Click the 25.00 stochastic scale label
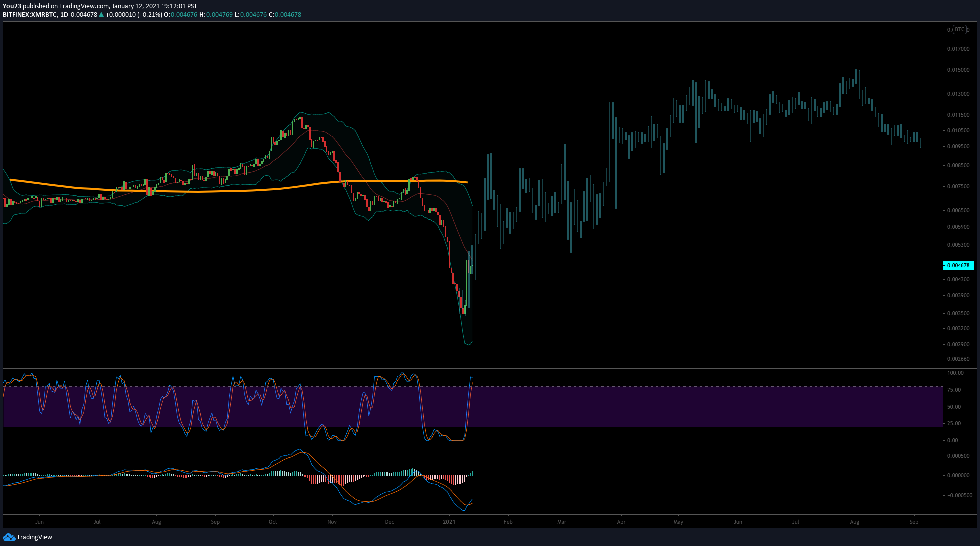The image size is (980, 546). pyautogui.click(x=954, y=423)
